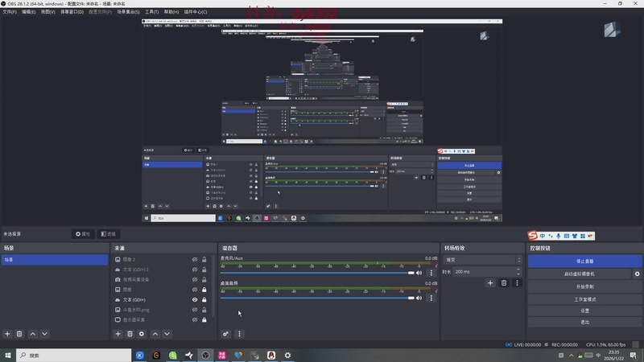Show the 视频采集设备 source eye icon
The image size is (644, 362).
pyautogui.click(x=195, y=279)
